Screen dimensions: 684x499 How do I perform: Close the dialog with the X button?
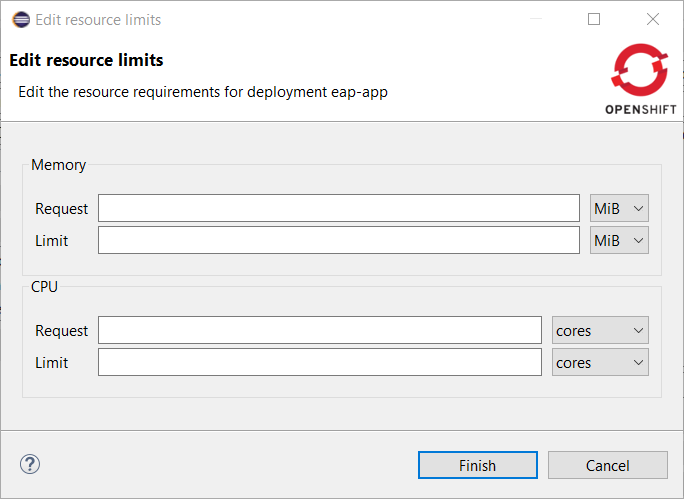click(653, 19)
